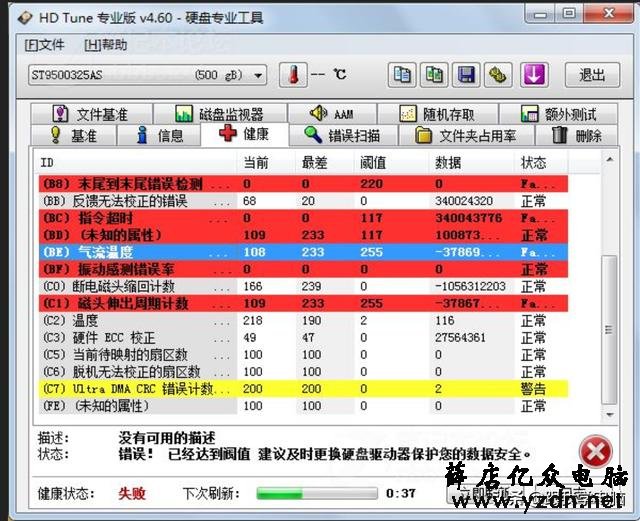This screenshot has height=521, width=640.
Task: Click the 退出 exit button
Action: (592, 75)
